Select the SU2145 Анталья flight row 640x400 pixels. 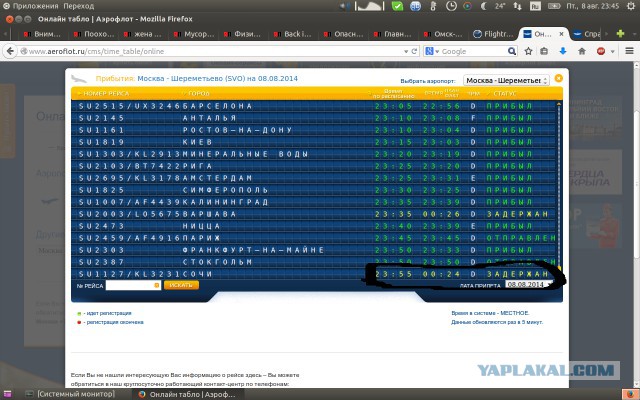[x=313, y=118]
